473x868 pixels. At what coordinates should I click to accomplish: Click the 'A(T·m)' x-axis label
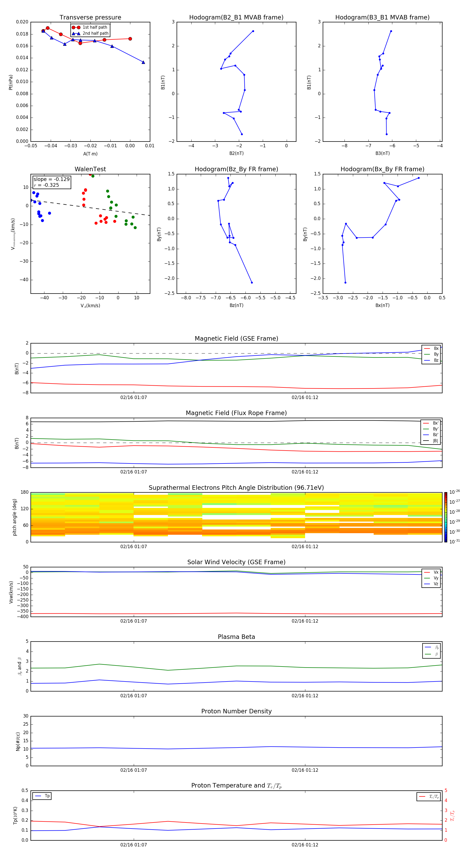point(90,154)
